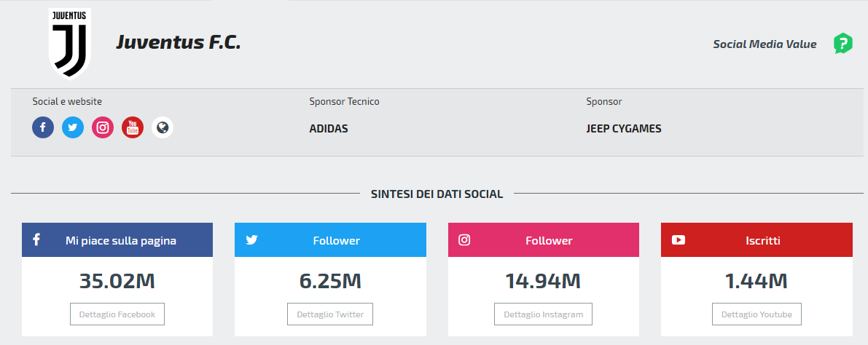Click the ADIDAS sponsor tecnico name
Screen dimensions: 868x345
click(x=329, y=129)
